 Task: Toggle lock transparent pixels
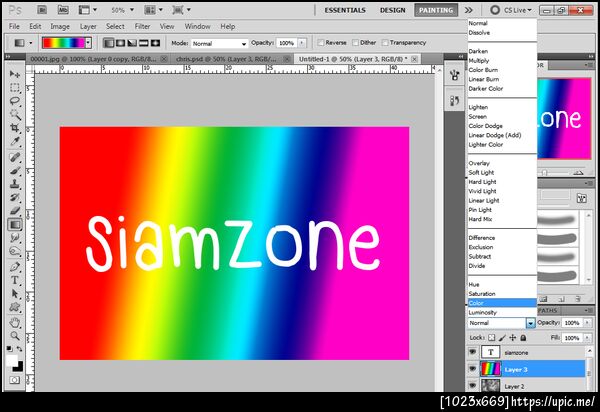(492, 338)
